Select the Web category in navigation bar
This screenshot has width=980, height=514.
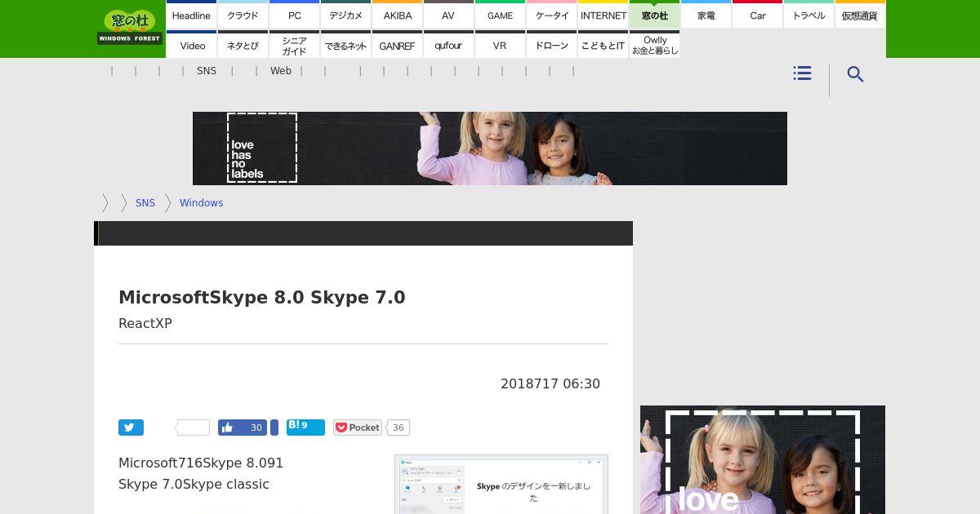pyautogui.click(x=281, y=71)
